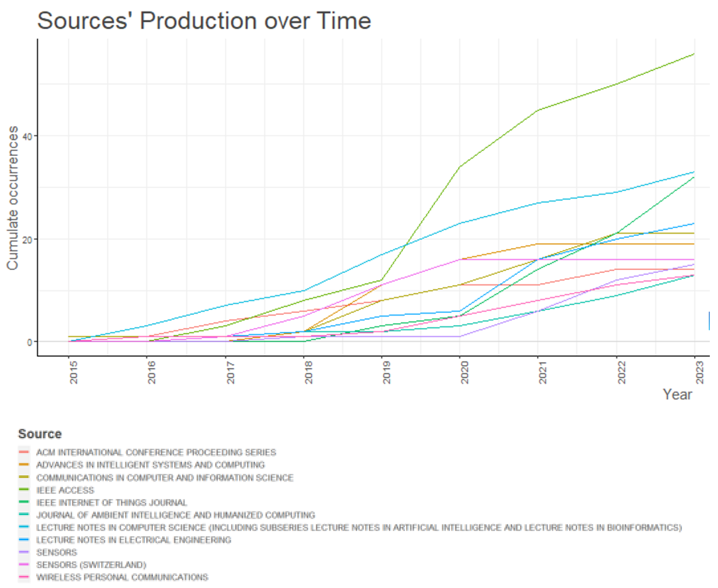Select Journal of Ambient Intelligence legend label
718x588 pixels.
tap(175, 515)
